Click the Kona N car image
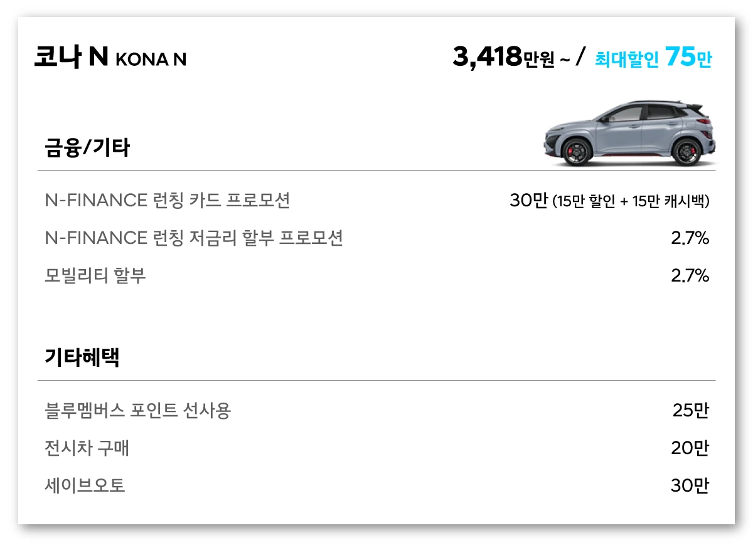Screen dimensions: 753x560 (x=631, y=134)
